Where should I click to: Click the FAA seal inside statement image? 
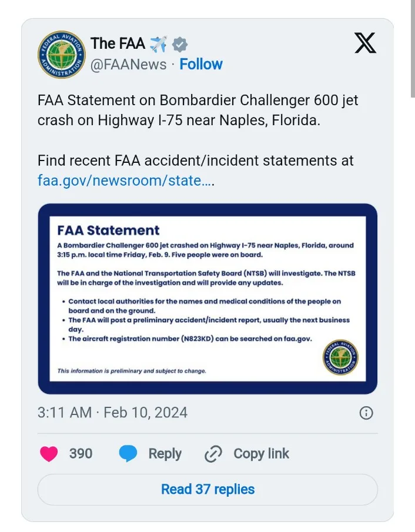(x=340, y=357)
